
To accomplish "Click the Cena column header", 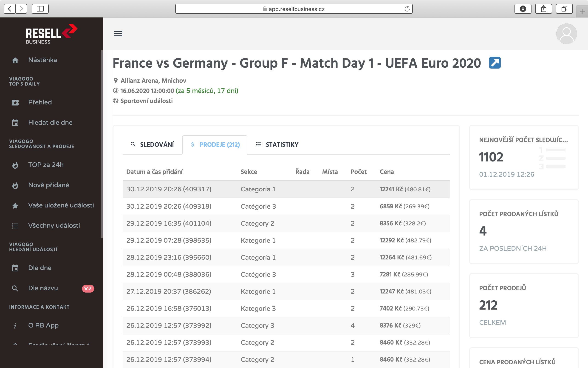I will [387, 172].
